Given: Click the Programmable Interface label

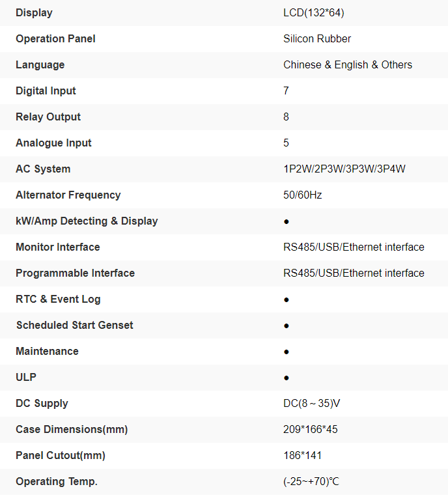Looking at the screenshot, I should point(75,273).
